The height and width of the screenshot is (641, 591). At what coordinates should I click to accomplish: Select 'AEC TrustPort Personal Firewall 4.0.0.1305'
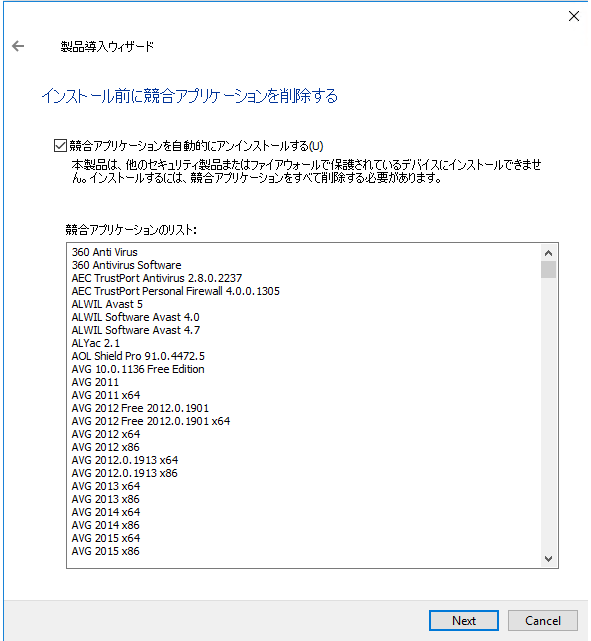click(x=175, y=291)
